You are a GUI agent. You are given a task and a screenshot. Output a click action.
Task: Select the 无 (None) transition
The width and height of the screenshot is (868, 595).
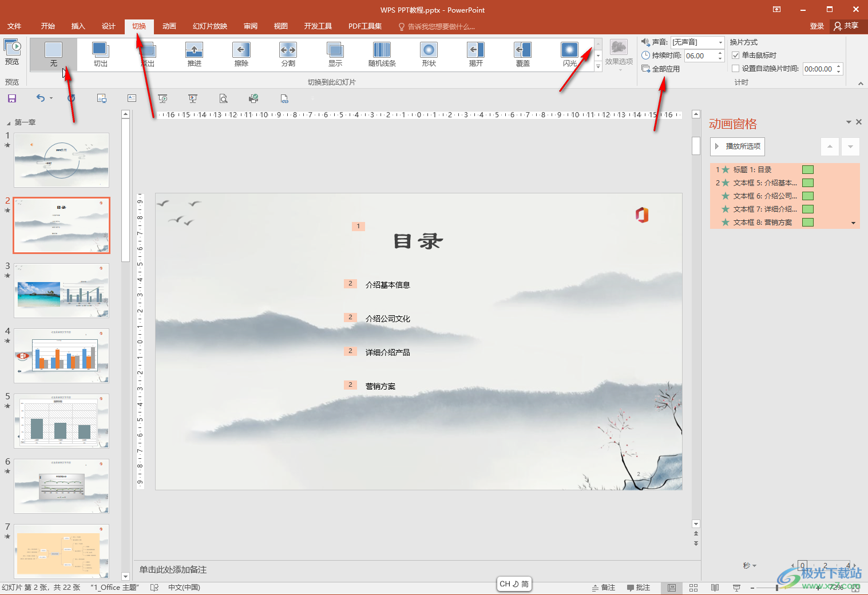click(53, 54)
